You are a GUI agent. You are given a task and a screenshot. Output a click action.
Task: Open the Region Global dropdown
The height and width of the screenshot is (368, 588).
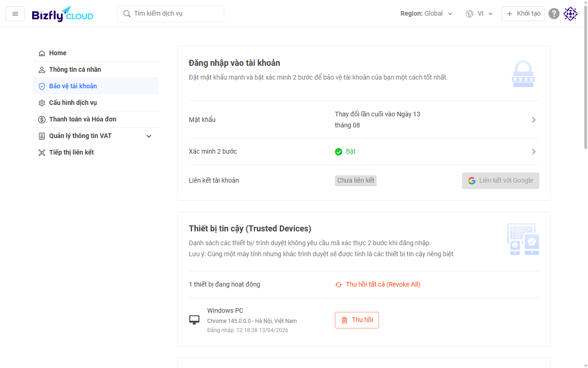(426, 14)
